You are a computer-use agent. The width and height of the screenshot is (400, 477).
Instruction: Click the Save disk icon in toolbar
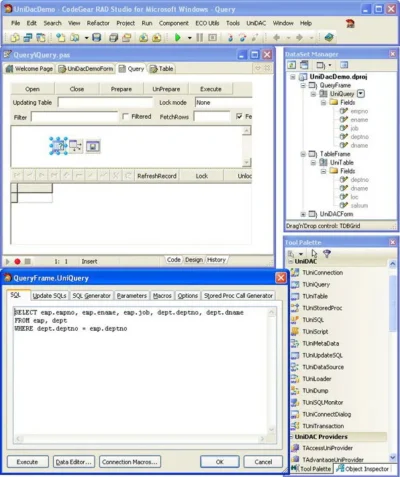click(97, 37)
